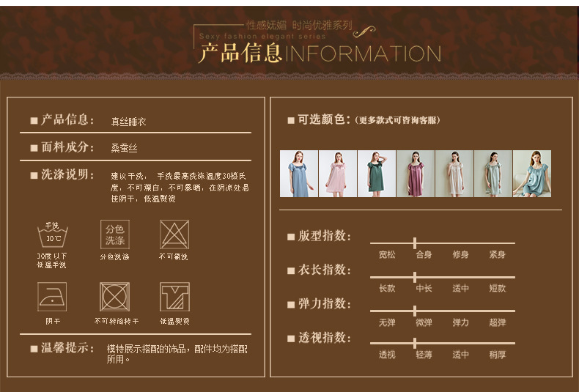Viewport: 579px width, 392px height.
Task: Select the dark green nightdress thumbnail
Action: 377,174
